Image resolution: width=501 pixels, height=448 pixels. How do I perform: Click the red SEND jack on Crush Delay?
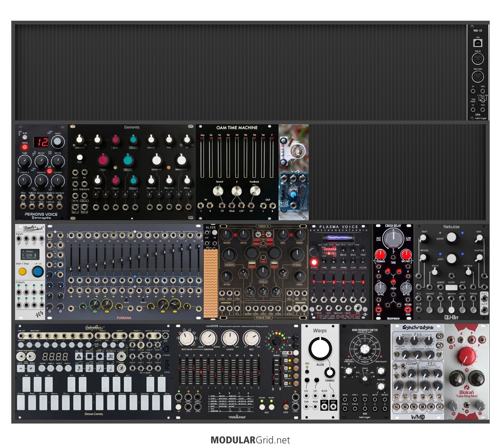click(x=408, y=309)
